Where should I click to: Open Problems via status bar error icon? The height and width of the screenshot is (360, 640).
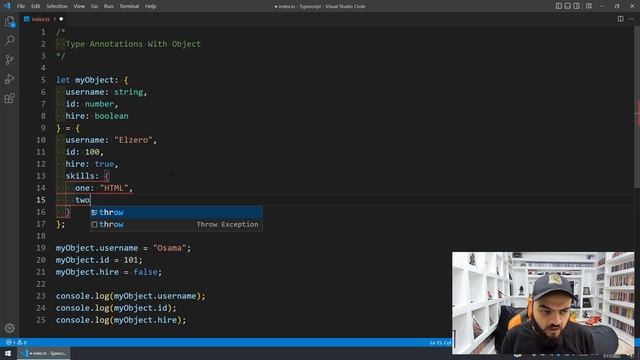coord(10,342)
